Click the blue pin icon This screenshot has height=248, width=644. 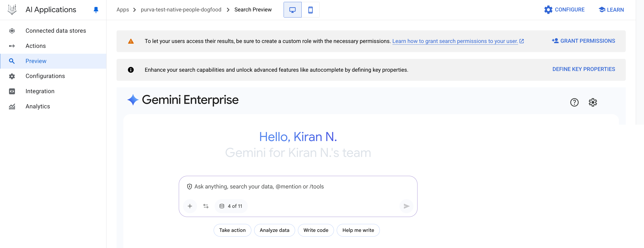click(x=96, y=10)
